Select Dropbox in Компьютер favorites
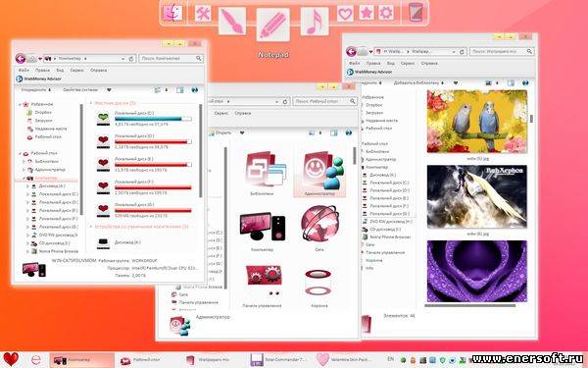This screenshot has width=588, height=368. [x=43, y=112]
